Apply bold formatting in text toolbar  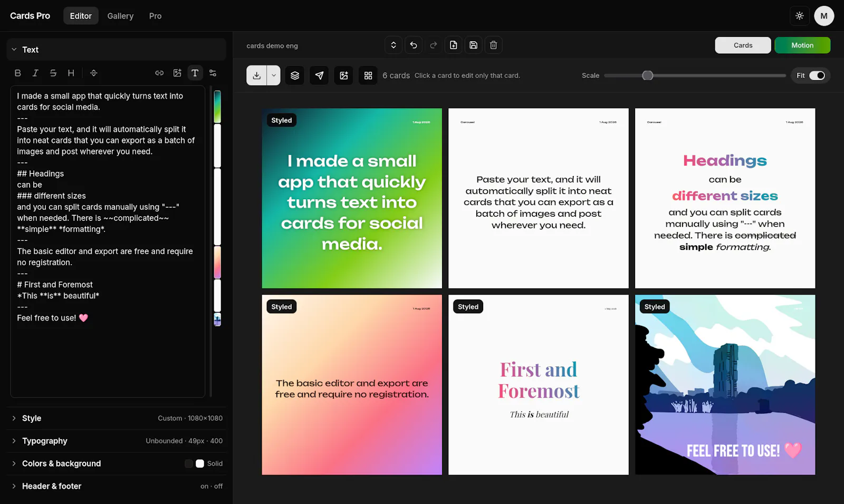point(18,73)
